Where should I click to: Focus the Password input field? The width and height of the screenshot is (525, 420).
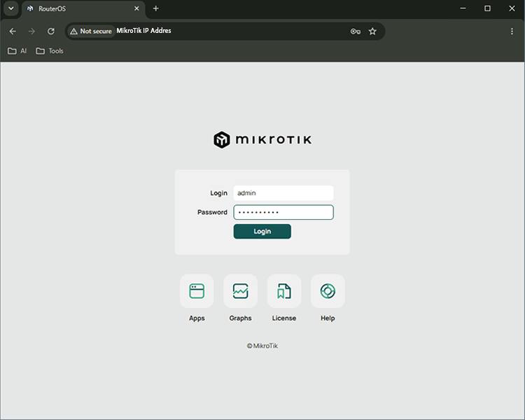283,212
